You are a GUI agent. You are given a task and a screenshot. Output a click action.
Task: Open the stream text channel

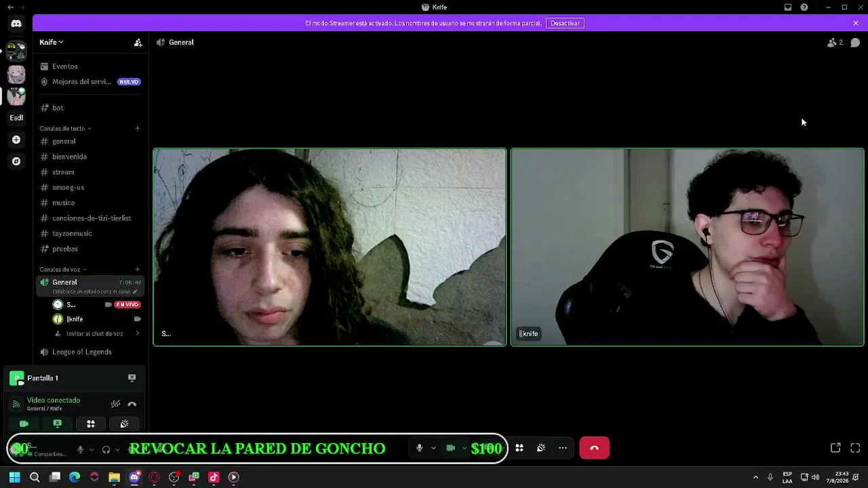click(92, 172)
